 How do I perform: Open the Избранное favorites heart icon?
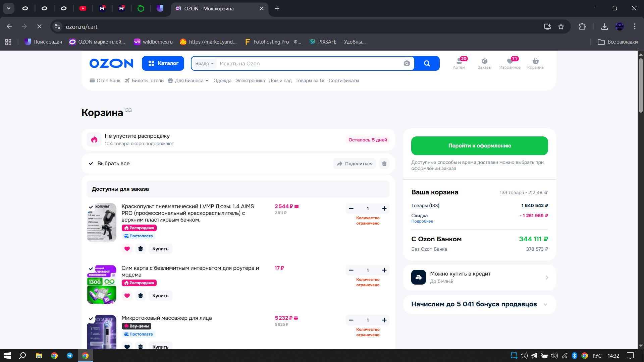(x=510, y=61)
